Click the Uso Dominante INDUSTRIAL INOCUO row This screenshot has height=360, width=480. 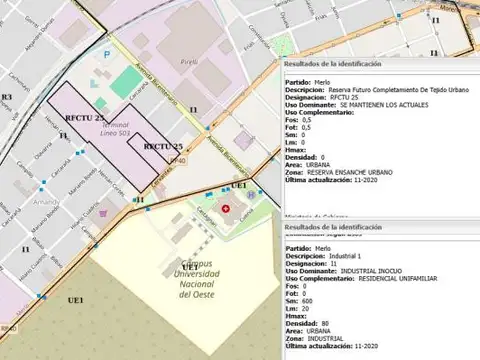click(344, 271)
